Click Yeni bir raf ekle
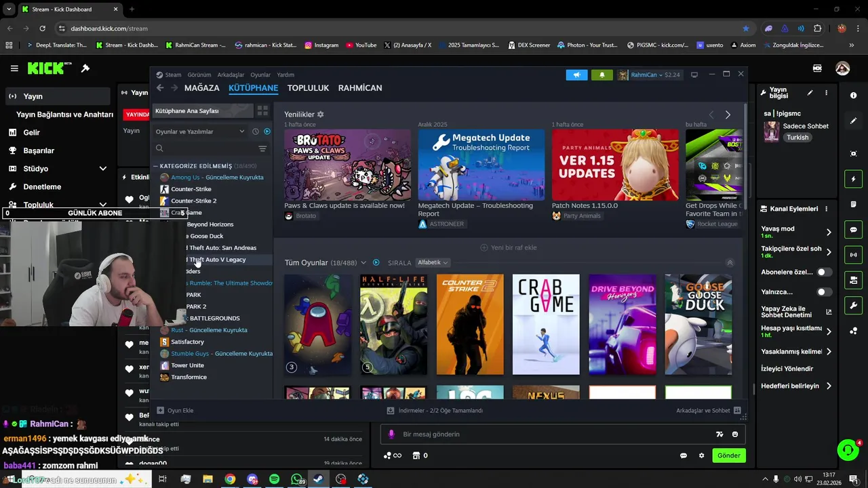Image resolution: width=868 pixels, height=488 pixels. 509,247
